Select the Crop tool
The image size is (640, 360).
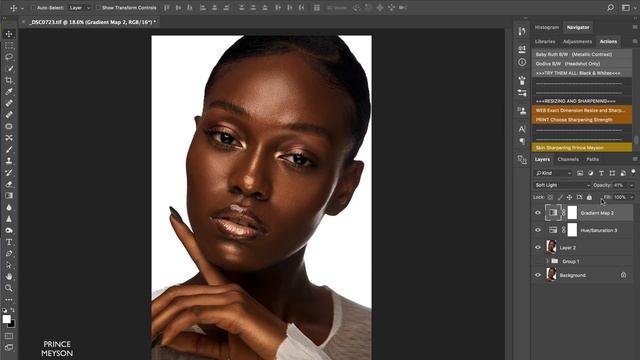9,80
